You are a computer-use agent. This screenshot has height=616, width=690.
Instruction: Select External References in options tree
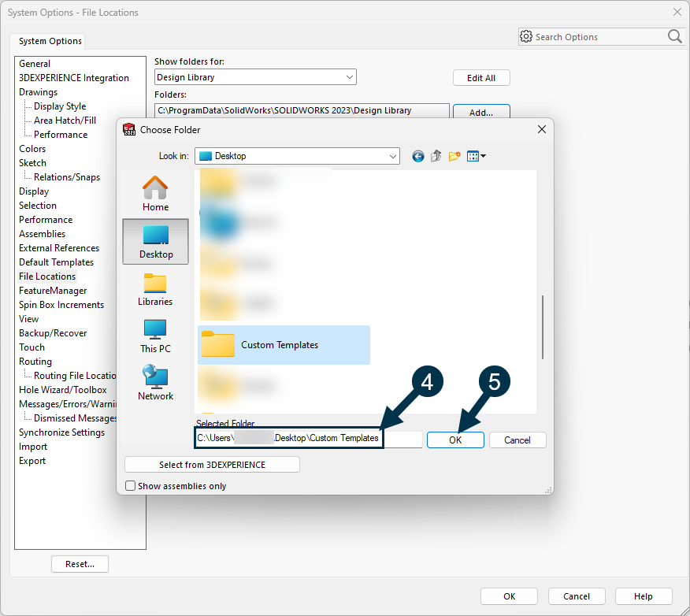click(x=59, y=248)
